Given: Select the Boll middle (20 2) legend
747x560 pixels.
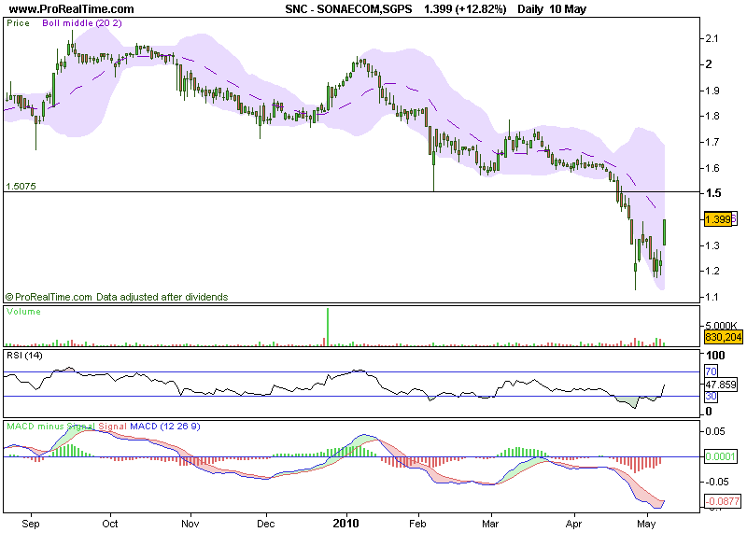Looking at the screenshot, I should point(82,23).
